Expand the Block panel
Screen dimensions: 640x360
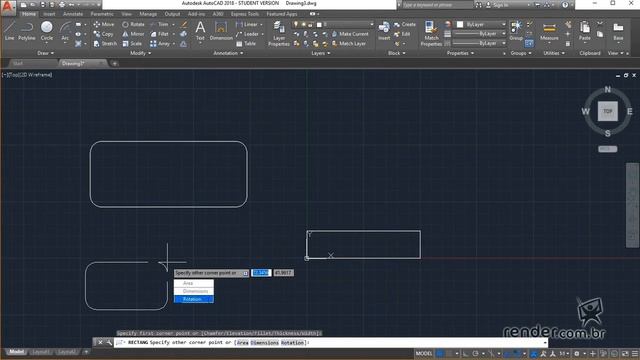click(x=397, y=53)
